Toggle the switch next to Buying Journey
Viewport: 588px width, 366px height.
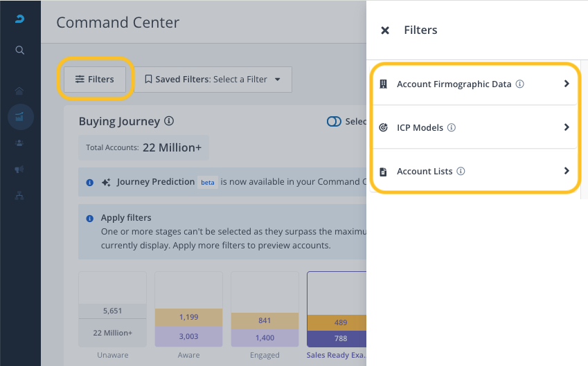point(334,122)
